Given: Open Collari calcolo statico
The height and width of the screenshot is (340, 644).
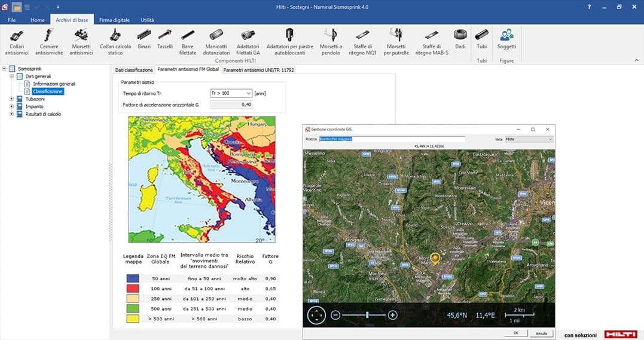Looking at the screenshot, I should (x=115, y=41).
